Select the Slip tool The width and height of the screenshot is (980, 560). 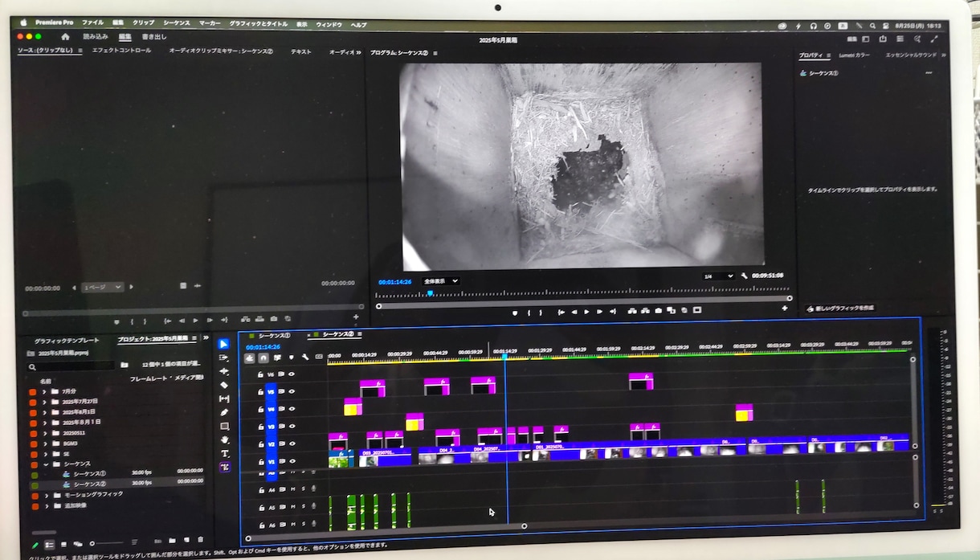click(224, 399)
